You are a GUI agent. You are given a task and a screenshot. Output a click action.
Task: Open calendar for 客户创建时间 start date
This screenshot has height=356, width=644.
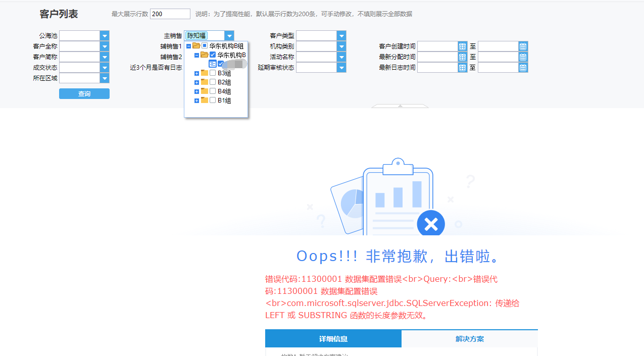coord(463,46)
